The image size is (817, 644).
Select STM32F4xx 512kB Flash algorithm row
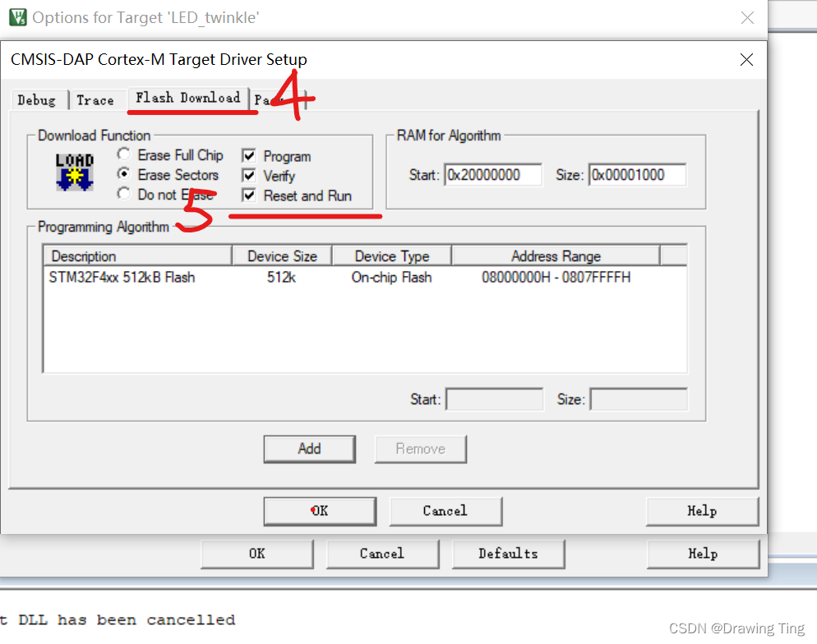tap(365, 277)
